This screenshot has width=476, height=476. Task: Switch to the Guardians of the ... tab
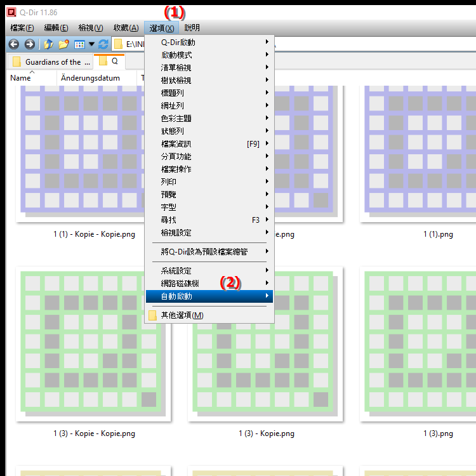[51, 62]
